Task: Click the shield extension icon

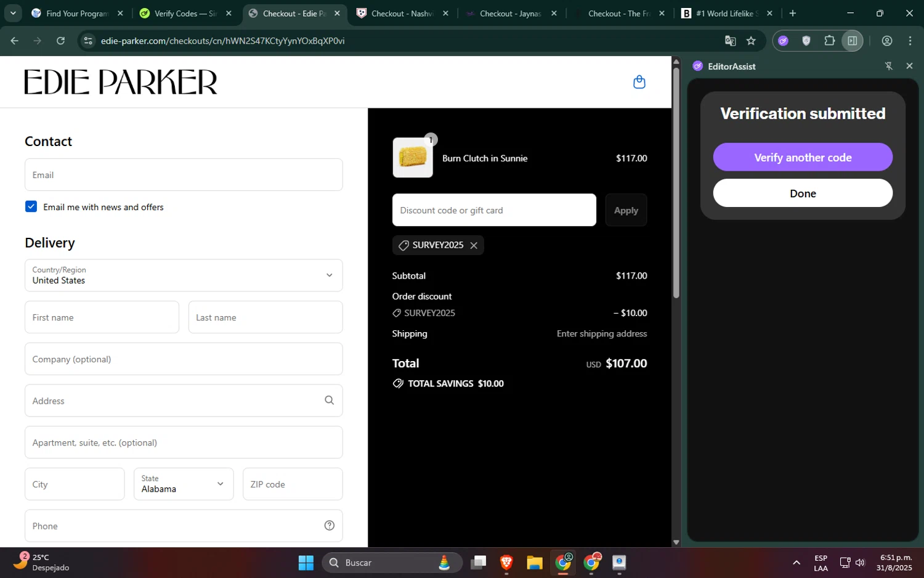Action: click(806, 41)
